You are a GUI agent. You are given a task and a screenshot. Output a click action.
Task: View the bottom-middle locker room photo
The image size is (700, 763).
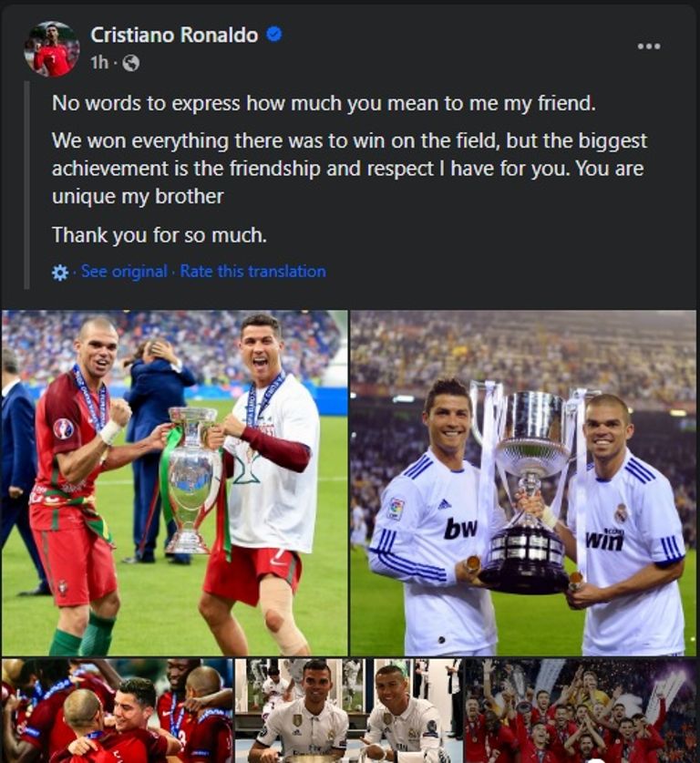tap(347, 710)
